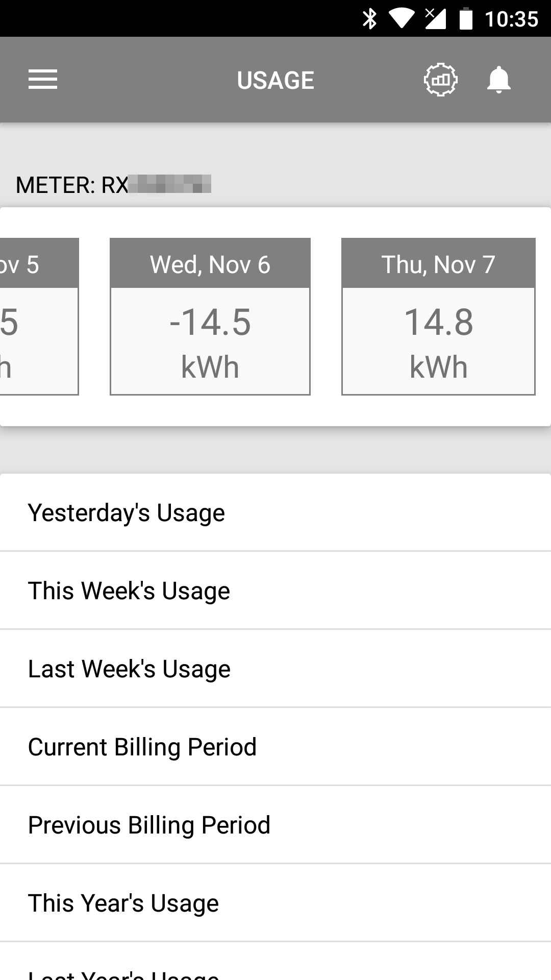Open the hamburger navigation menu
551x980 pixels.
click(x=43, y=80)
